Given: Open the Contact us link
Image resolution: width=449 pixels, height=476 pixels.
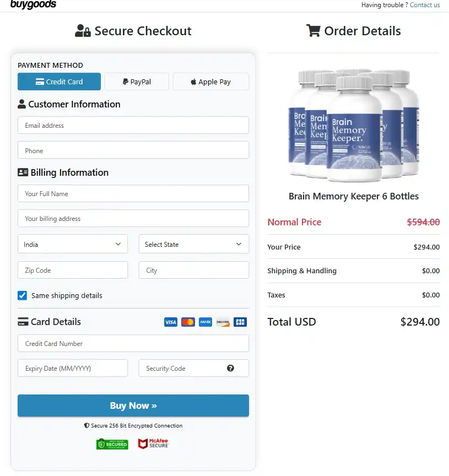Looking at the screenshot, I should pos(425,5).
